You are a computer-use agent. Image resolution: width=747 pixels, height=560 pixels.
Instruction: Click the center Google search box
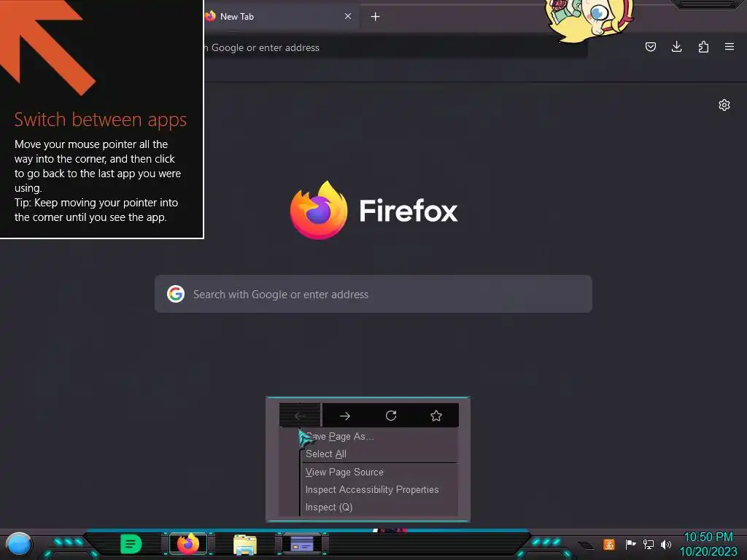click(373, 294)
